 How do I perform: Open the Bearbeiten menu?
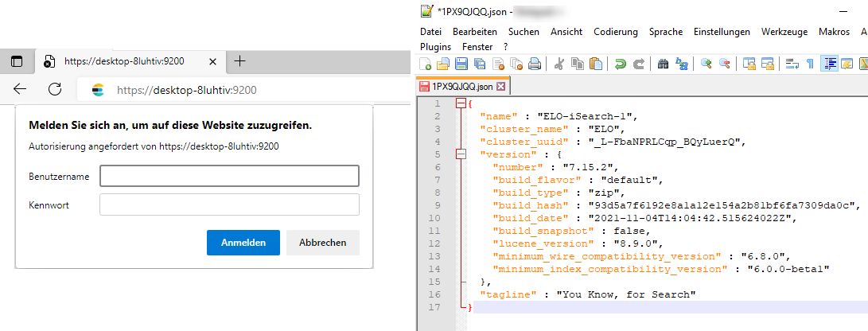pos(475,32)
